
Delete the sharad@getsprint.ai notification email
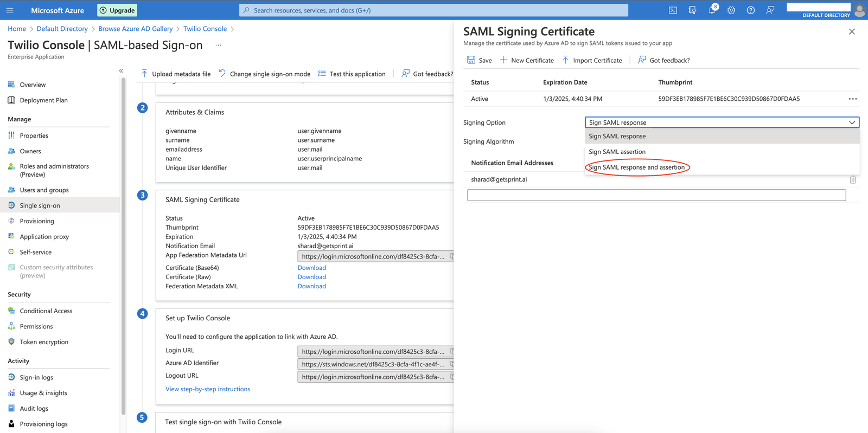click(852, 179)
